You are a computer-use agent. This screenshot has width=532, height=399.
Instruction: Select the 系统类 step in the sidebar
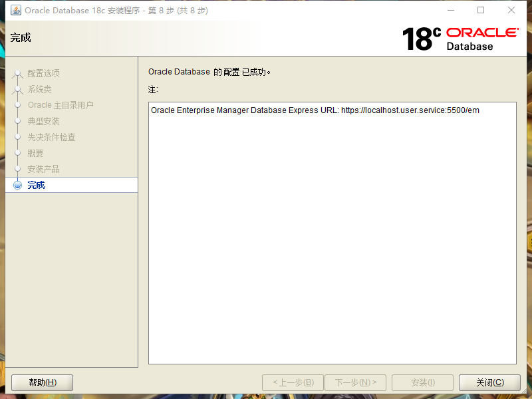pos(39,89)
